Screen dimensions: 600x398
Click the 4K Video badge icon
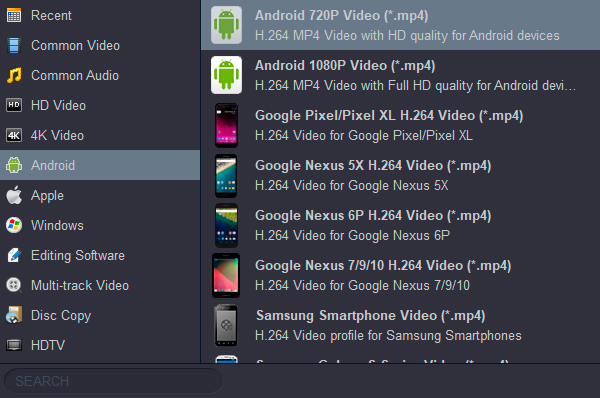[14, 135]
